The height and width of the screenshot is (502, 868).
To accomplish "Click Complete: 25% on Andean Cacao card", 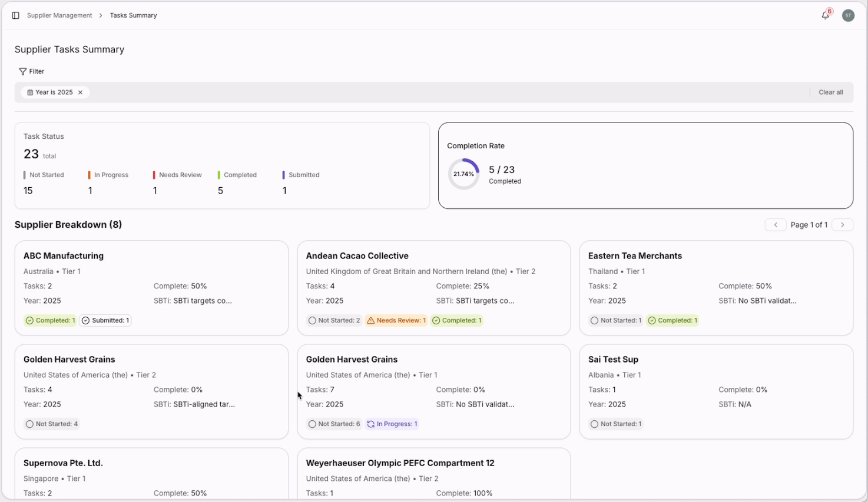I will tap(463, 286).
